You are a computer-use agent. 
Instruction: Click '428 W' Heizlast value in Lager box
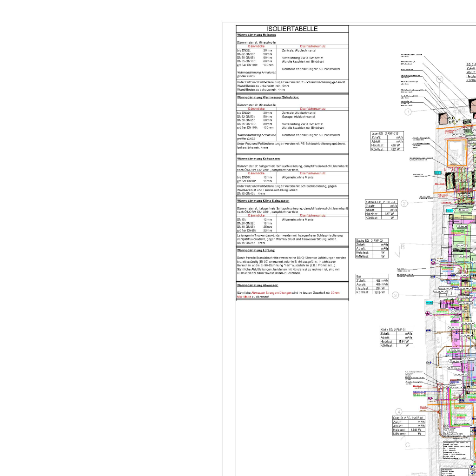coord(395,145)
